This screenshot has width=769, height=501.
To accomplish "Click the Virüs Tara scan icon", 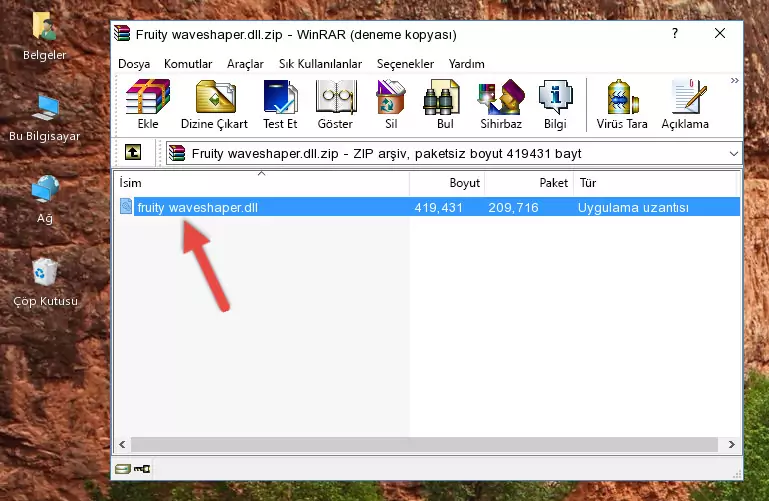I will pos(622,104).
